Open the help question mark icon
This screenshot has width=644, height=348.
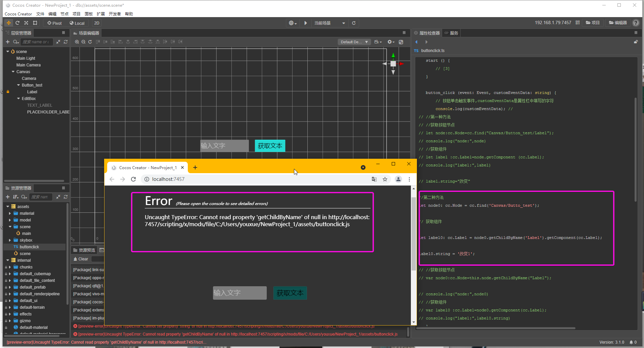[x=636, y=23]
